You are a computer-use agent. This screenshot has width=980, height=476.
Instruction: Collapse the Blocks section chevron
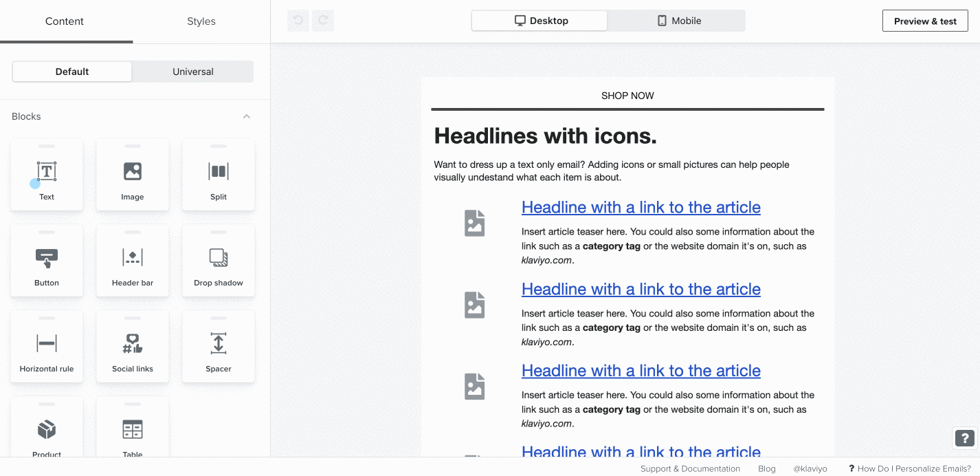pos(247,116)
